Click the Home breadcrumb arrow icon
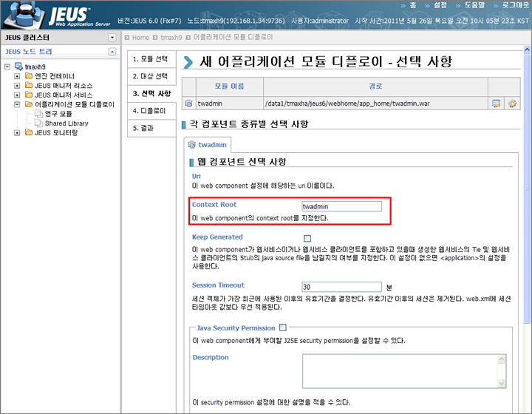Screen dimensions: 532x414 (127, 37)
